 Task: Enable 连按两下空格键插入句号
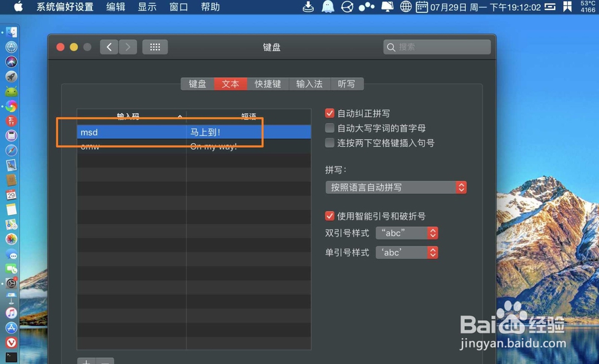329,142
